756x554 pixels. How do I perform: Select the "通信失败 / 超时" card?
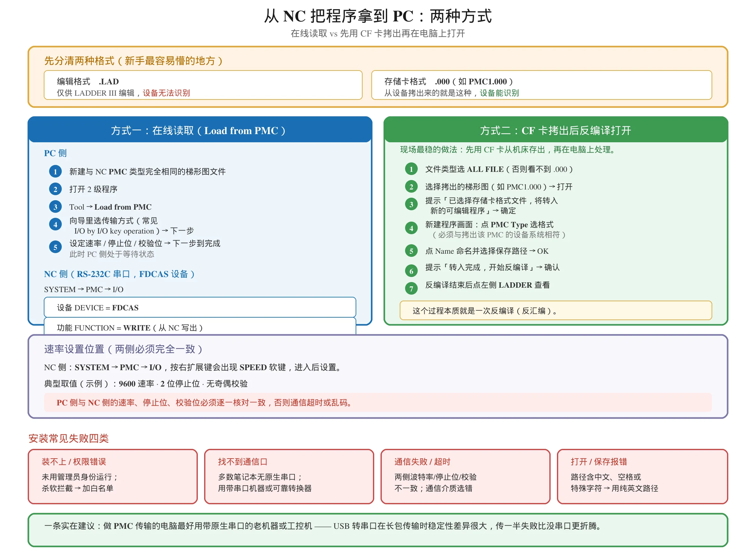(465, 477)
